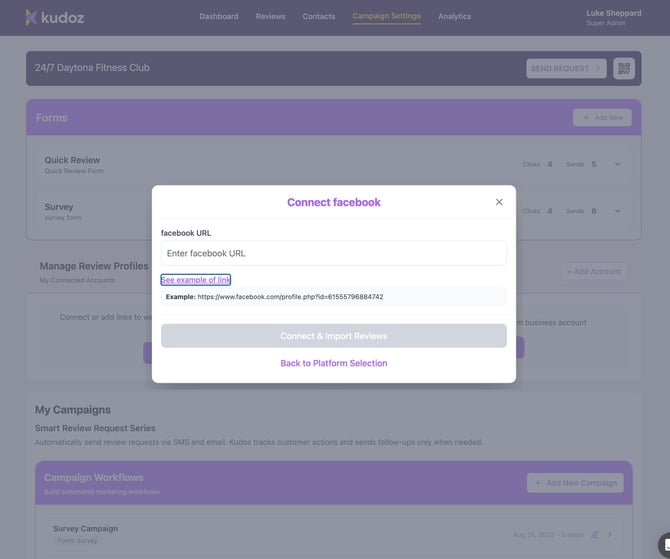Click the plus icon on Add New Campaign

click(x=538, y=483)
